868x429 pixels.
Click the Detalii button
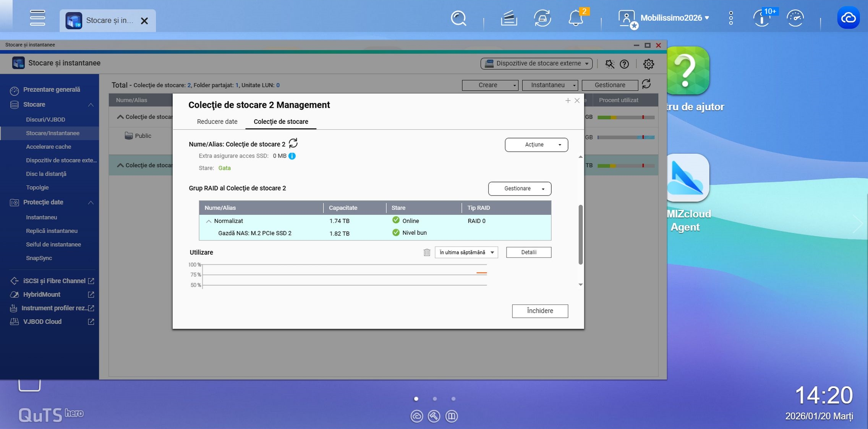click(528, 252)
